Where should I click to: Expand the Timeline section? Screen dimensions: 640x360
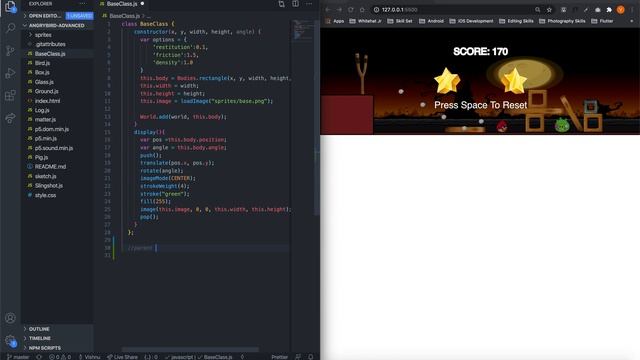(x=40, y=338)
